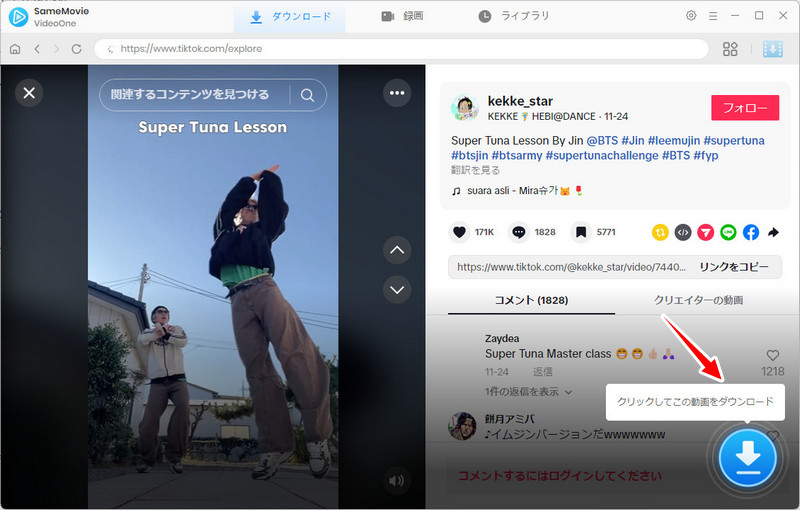Open the #supertunachallenge hashtag
This screenshot has height=510, width=800.
point(602,155)
